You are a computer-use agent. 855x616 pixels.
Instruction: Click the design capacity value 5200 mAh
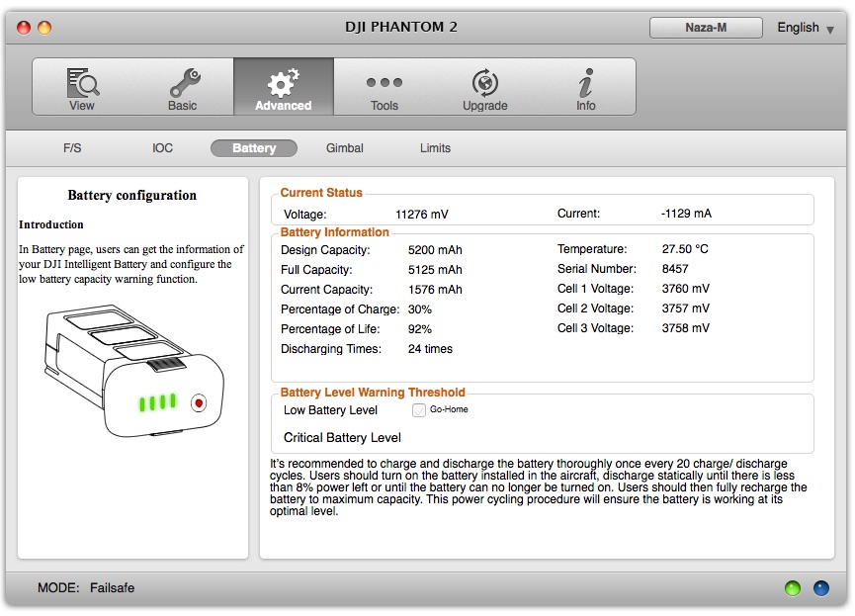point(435,250)
